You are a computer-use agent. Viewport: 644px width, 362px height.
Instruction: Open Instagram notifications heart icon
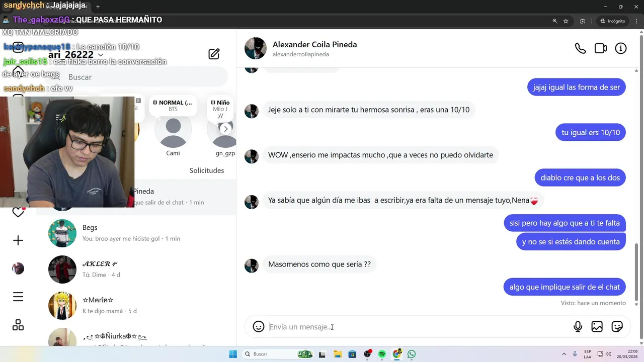[18, 212]
